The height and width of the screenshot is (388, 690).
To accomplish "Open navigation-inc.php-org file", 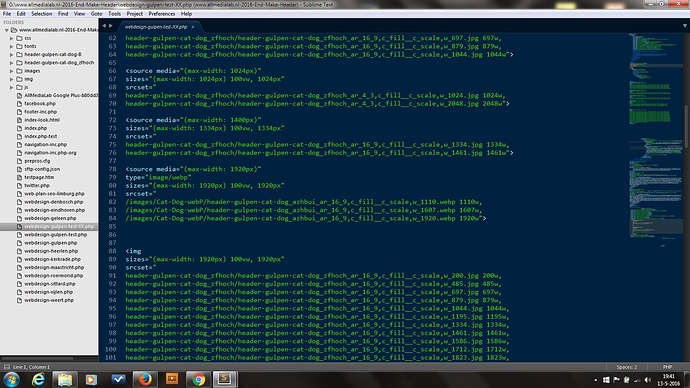I will click(50, 153).
